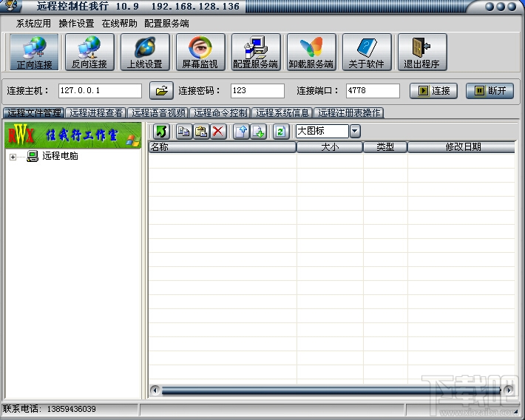Screen dimensions: 525x420
Task: Click the 连接 button
Action: point(433,91)
